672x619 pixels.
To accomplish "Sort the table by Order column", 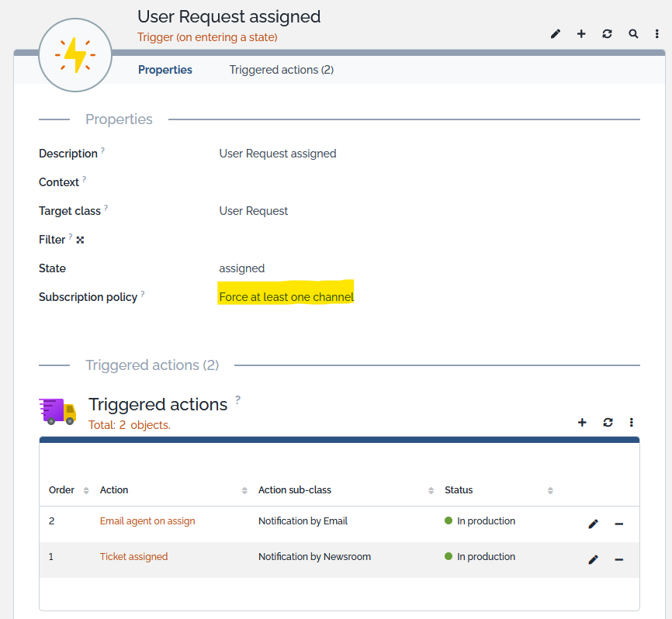I will pos(62,490).
